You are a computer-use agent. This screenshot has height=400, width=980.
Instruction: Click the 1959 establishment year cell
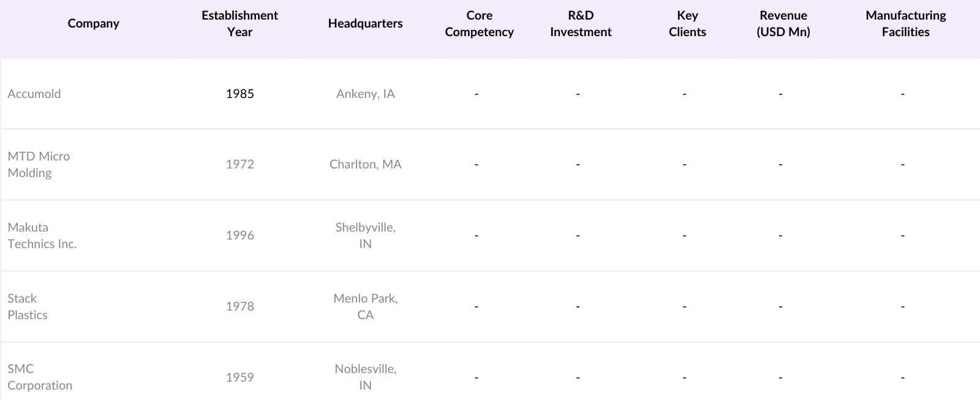(x=239, y=377)
